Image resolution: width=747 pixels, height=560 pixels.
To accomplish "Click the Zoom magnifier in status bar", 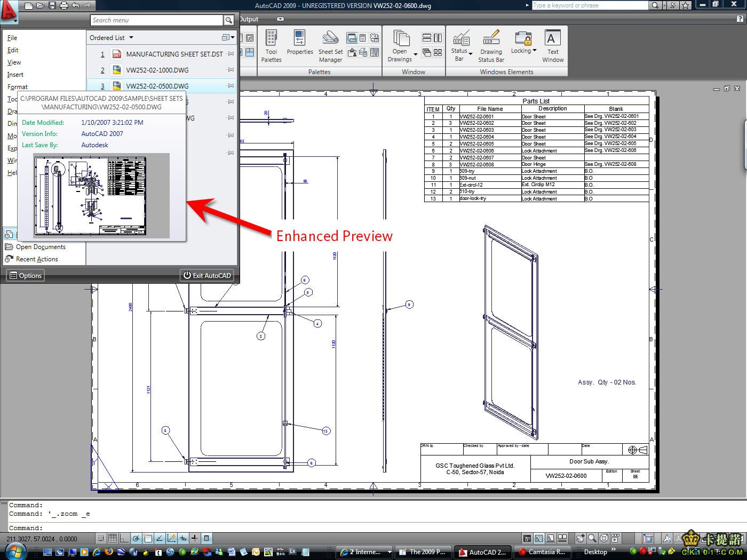I will [592, 538].
